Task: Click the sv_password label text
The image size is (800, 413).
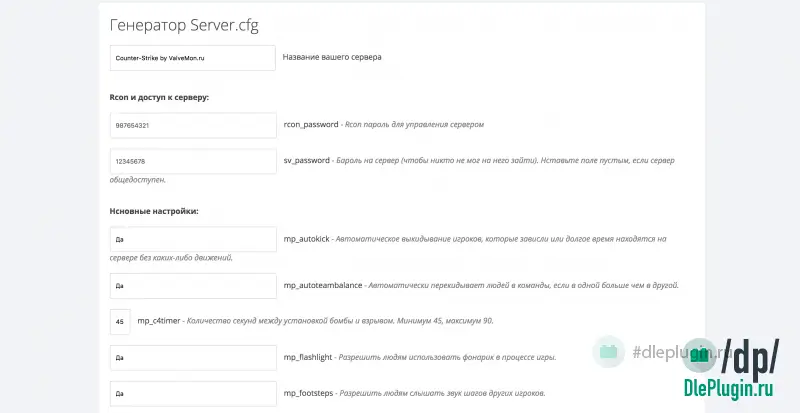Action: (x=307, y=160)
